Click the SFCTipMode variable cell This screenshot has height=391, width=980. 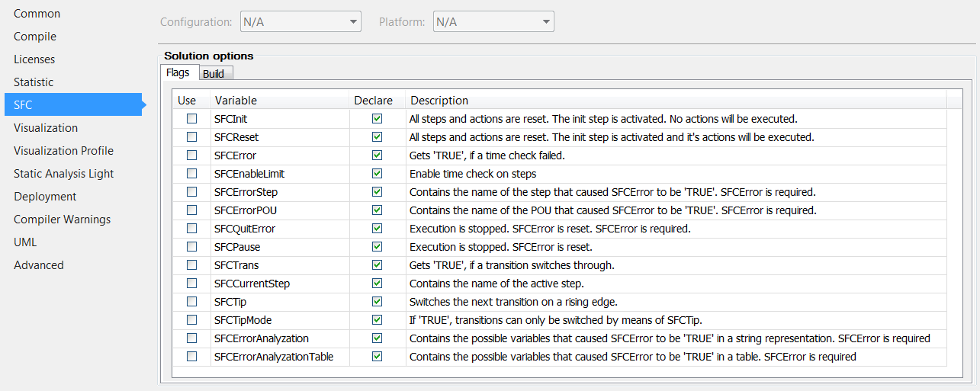pos(280,320)
